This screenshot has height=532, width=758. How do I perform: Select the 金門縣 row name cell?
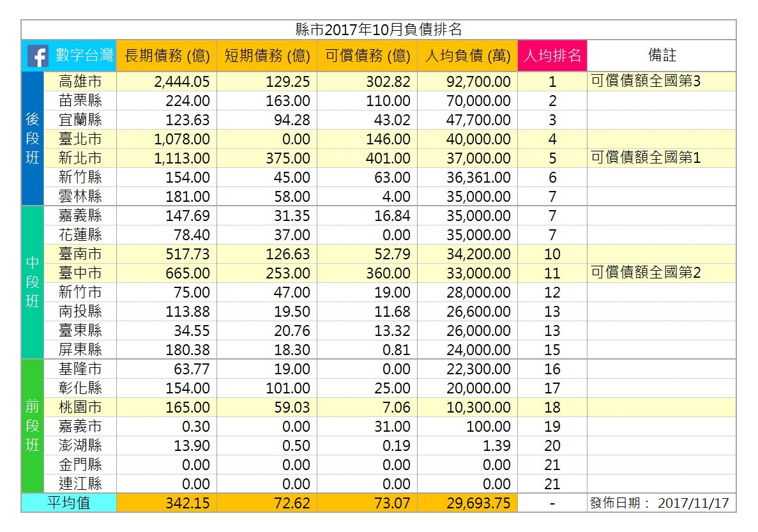point(80,465)
